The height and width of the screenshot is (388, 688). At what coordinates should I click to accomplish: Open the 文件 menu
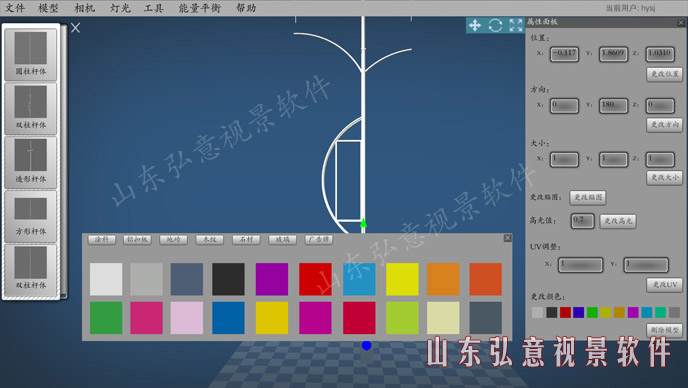(x=15, y=8)
